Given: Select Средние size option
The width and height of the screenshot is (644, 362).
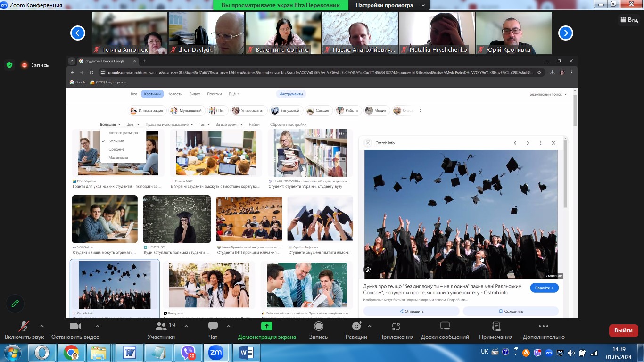Looking at the screenshot, I should point(123,149).
